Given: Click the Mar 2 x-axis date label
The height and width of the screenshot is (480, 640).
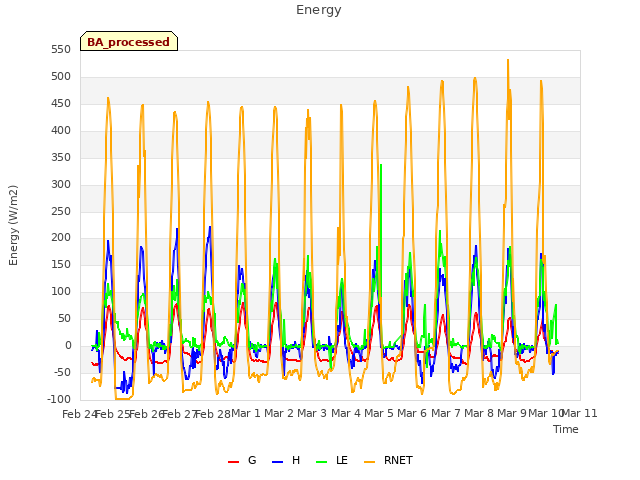Looking at the screenshot, I should [279, 414].
